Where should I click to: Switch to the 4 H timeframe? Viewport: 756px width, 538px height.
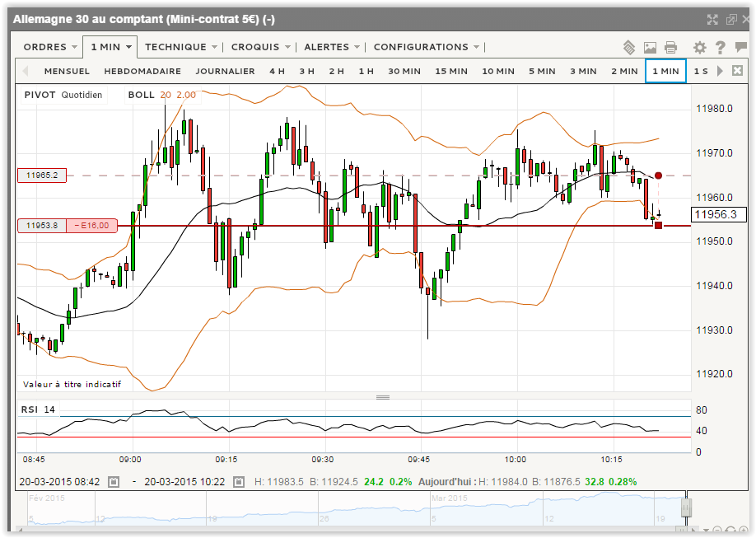point(277,71)
